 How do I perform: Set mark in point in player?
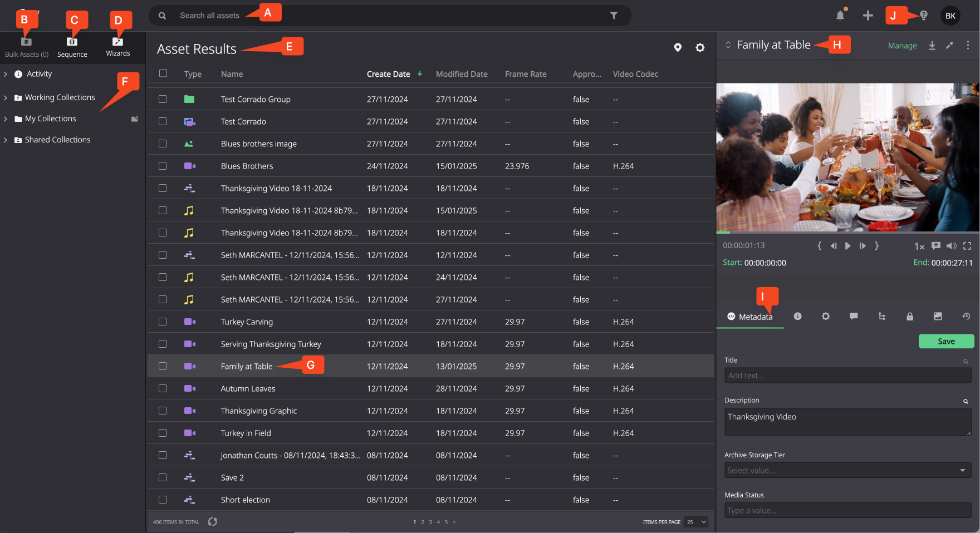pos(819,246)
